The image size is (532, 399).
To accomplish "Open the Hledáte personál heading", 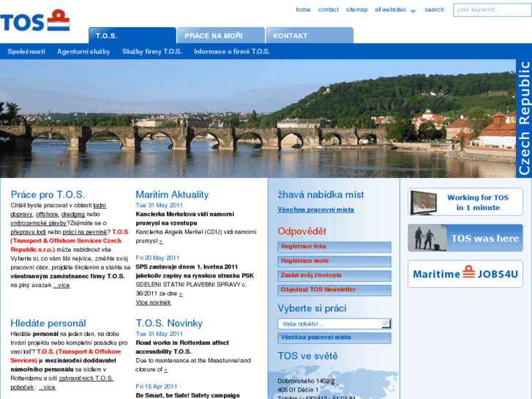I will (48, 324).
